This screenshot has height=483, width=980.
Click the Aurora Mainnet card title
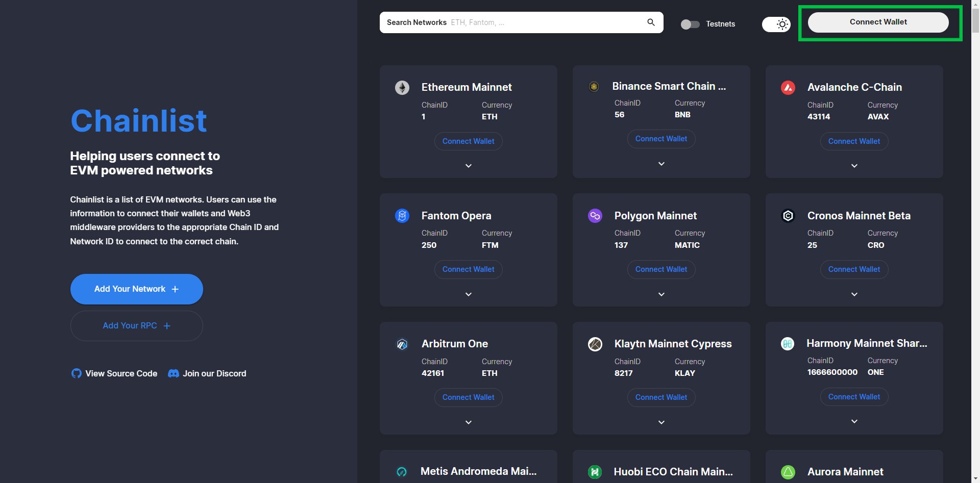[845, 472]
